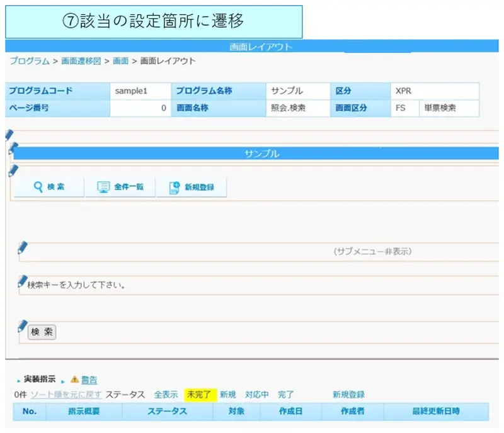This screenshot has width=504, height=433.
Task: Click pencil icon for サブメニュー非表示 row
Action: 23,248
